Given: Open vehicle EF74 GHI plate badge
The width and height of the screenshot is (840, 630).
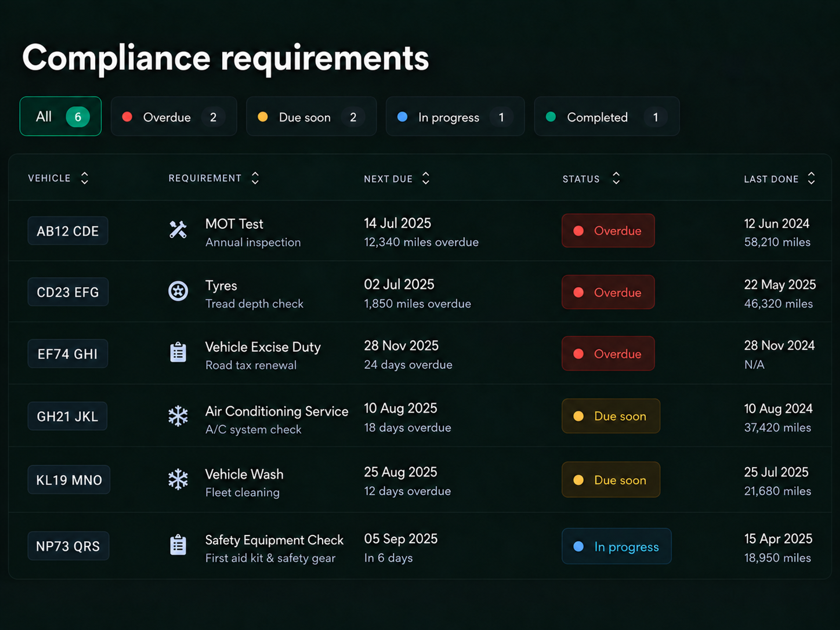Looking at the screenshot, I should tap(68, 353).
